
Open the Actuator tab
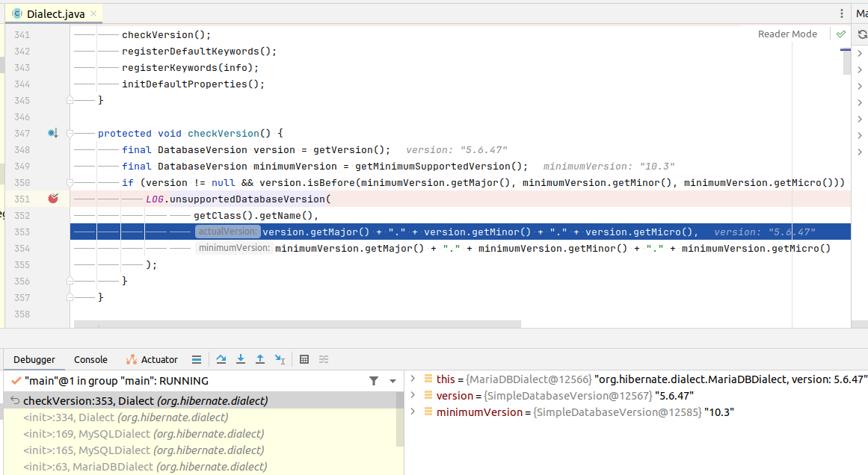pos(153,359)
